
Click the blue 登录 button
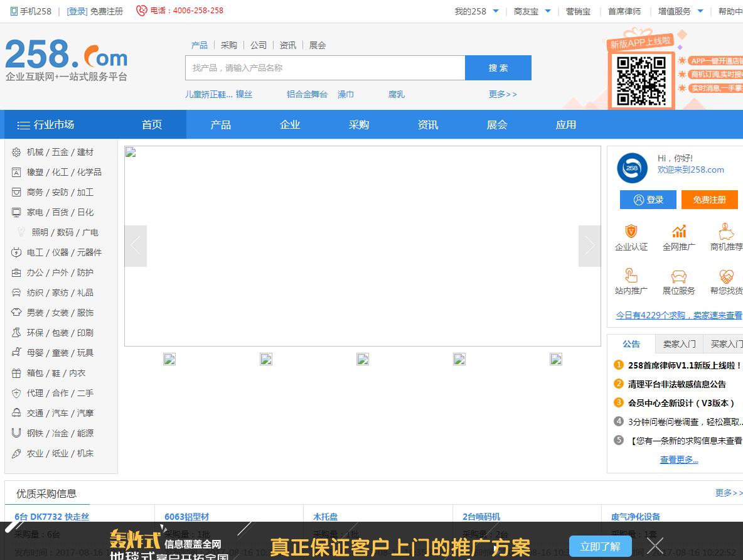648,200
